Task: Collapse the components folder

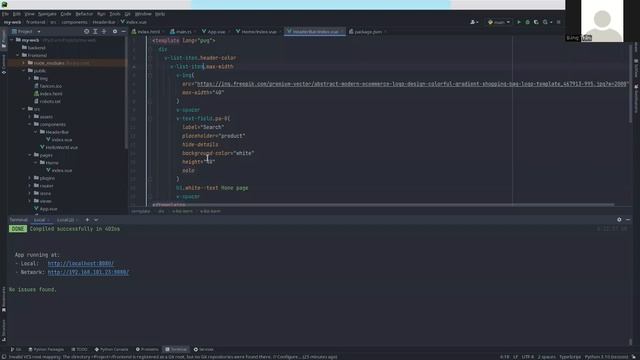Action: click(x=30, y=124)
